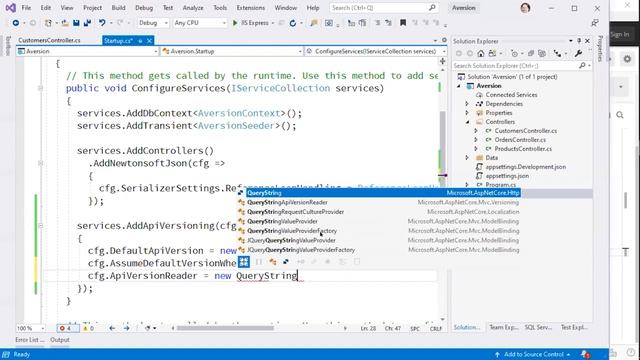This screenshot has height=360, width=640.
Task: Select QueryStringRequestCultureProvider suggestion
Action: pos(379,212)
